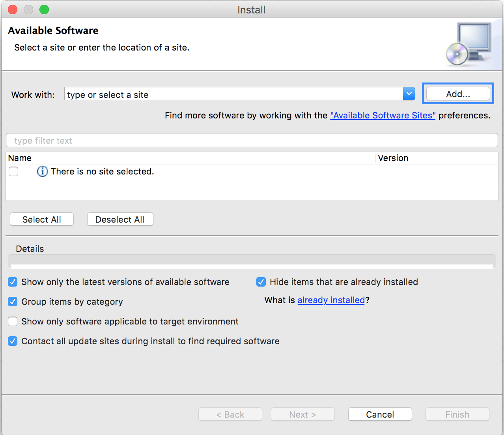The width and height of the screenshot is (504, 435).
Task: Toggle Show only the latest versions checkbox
Action: pyautogui.click(x=13, y=282)
